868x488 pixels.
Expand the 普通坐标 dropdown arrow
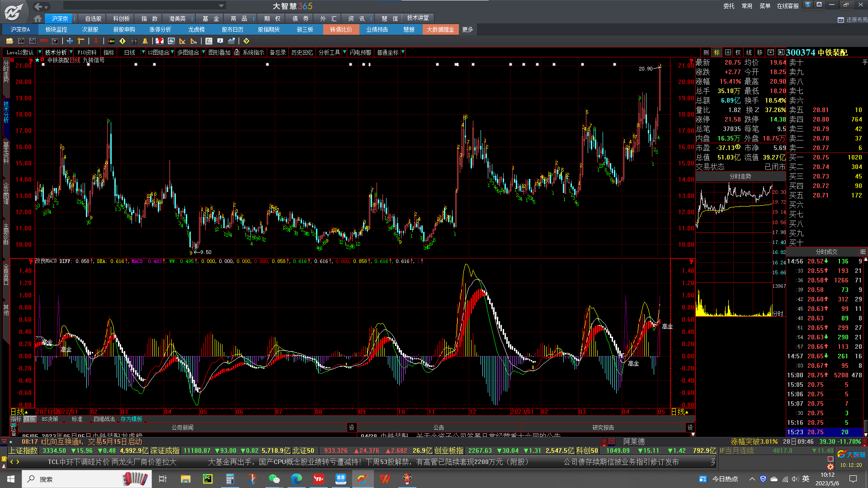403,52
